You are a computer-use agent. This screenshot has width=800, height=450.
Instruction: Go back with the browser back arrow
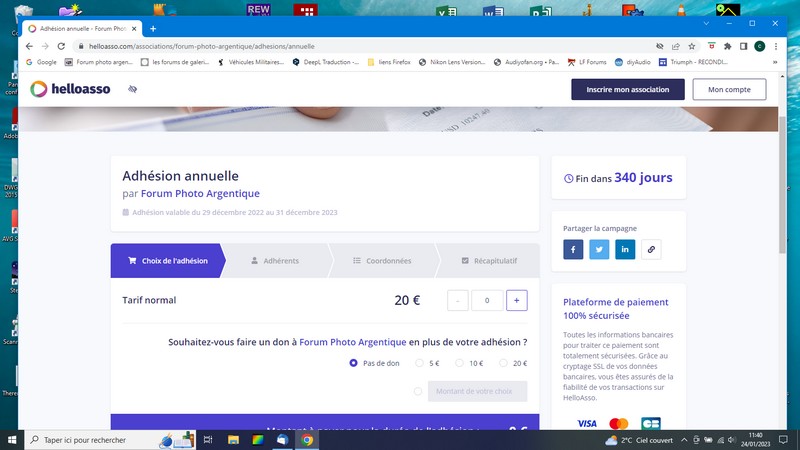29,46
